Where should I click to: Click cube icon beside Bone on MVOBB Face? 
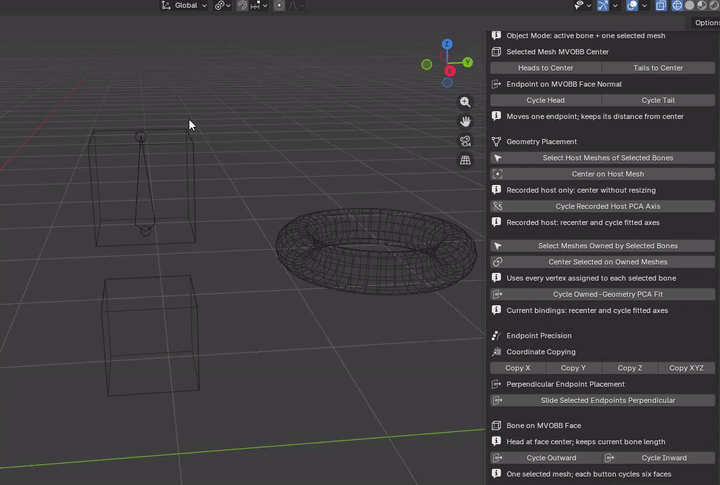click(x=496, y=426)
